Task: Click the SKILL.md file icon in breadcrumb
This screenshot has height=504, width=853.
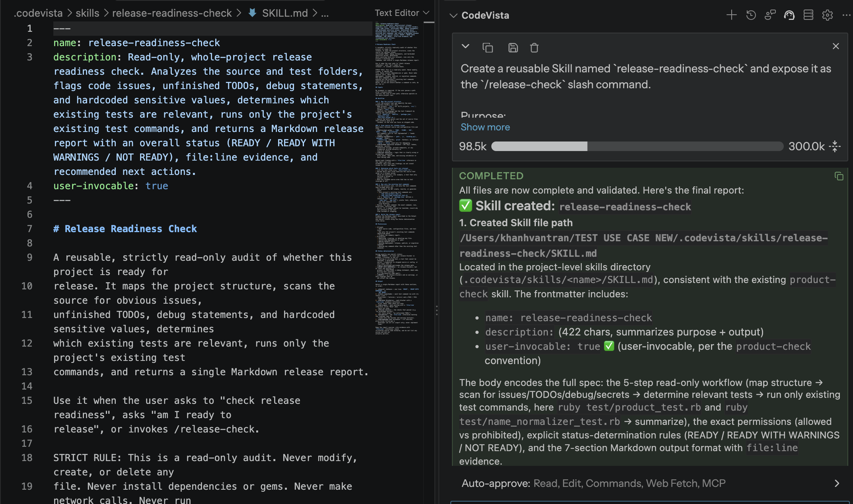Action: pyautogui.click(x=252, y=13)
